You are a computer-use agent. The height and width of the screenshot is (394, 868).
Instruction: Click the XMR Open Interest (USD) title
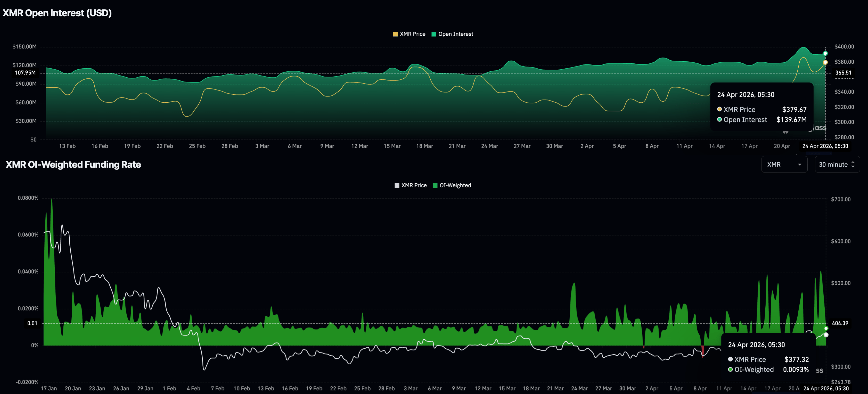[57, 13]
